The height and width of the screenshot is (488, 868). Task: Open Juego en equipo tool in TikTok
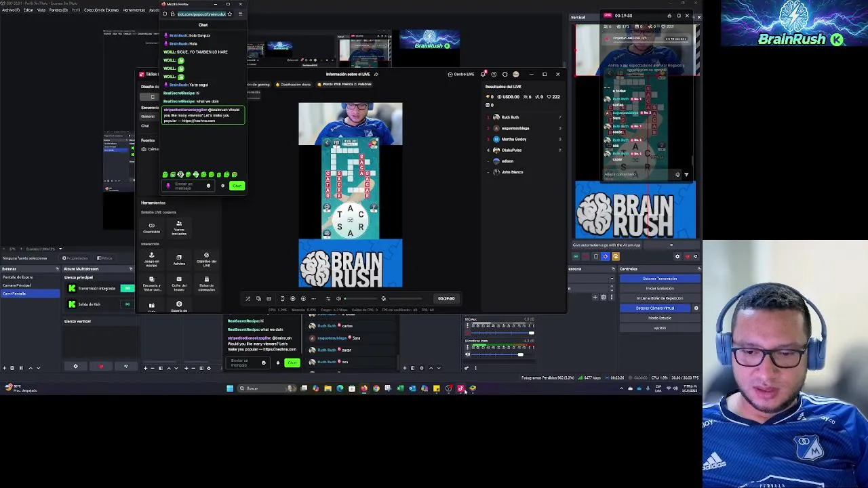[152, 260]
